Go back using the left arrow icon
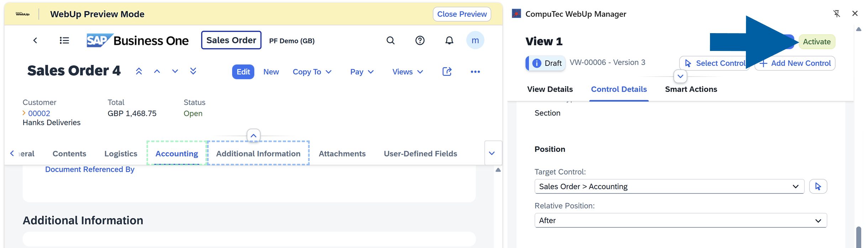Image resolution: width=868 pixels, height=248 pixels. [x=35, y=40]
